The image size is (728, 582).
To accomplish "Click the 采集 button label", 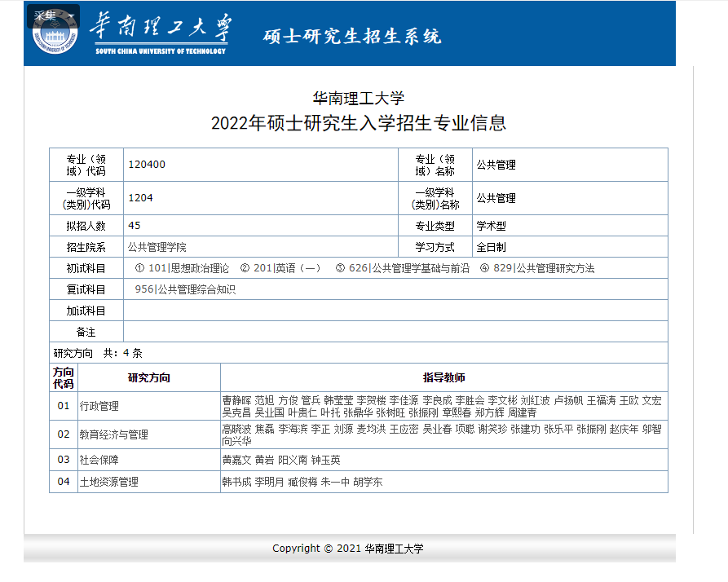I will coord(45,15).
